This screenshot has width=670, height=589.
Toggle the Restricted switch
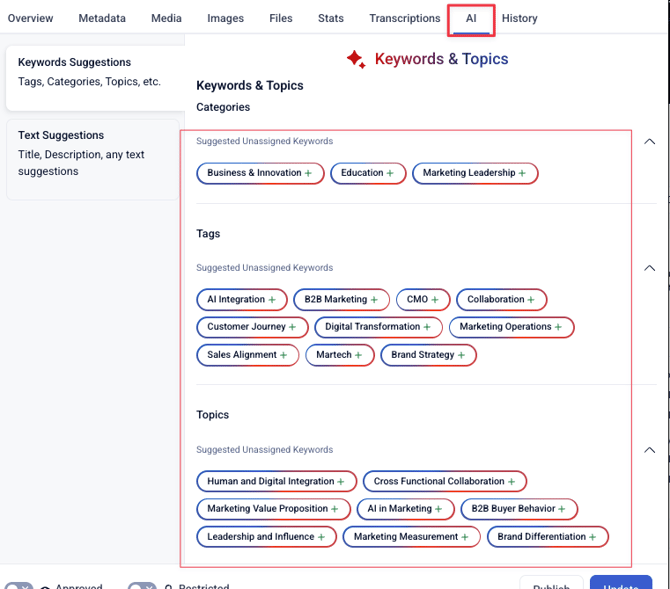pos(142,587)
